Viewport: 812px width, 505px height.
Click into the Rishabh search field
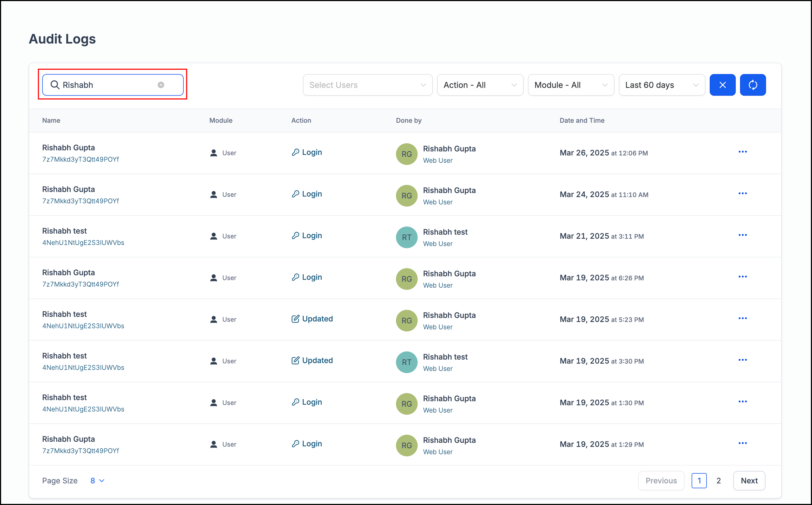coord(107,85)
